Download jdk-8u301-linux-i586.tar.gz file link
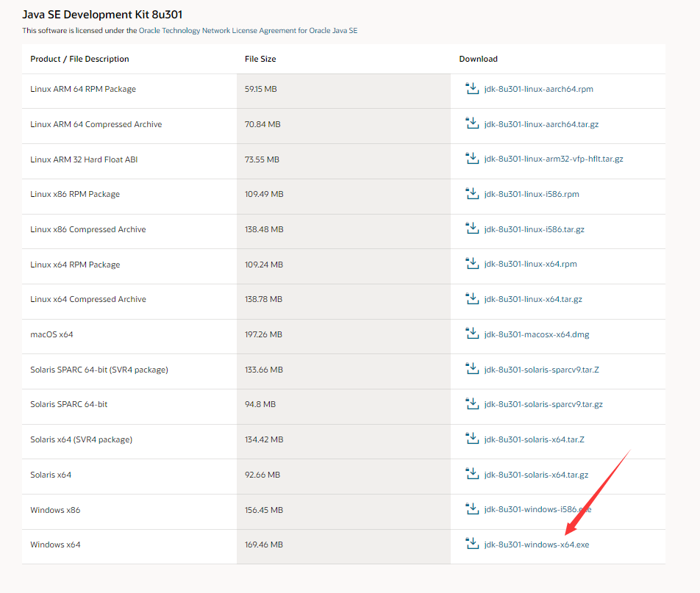700x593 pixels. [534, 229]
